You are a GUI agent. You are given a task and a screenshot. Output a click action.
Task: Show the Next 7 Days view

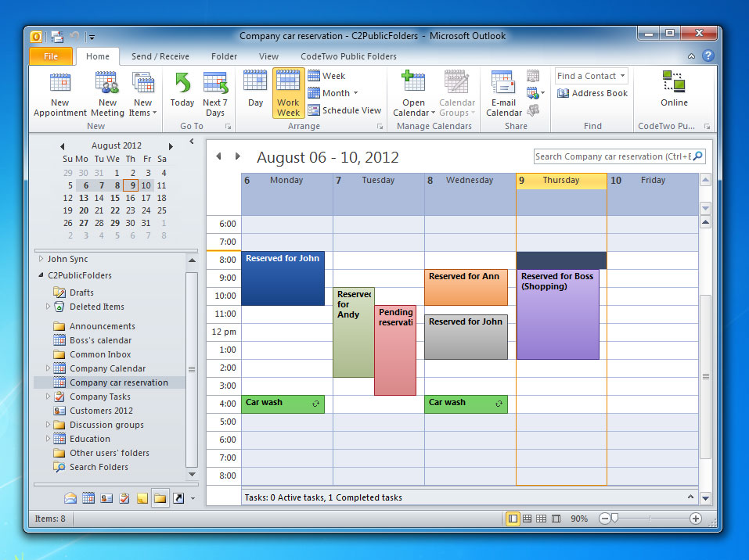tap(214, 84)
